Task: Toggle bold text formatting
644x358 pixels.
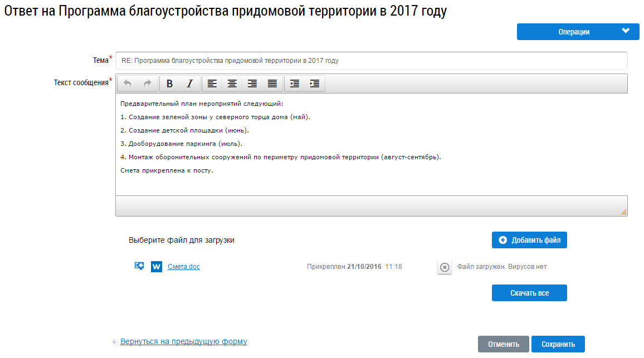Action: 170,84
